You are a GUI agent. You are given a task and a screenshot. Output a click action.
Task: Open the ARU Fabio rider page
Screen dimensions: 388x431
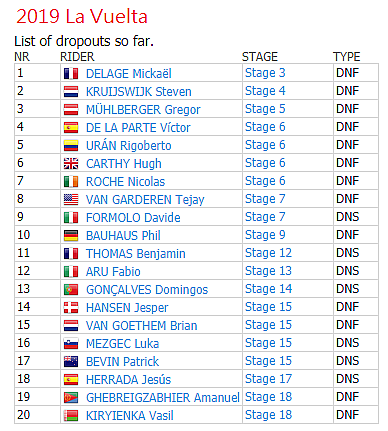point(113,272)
